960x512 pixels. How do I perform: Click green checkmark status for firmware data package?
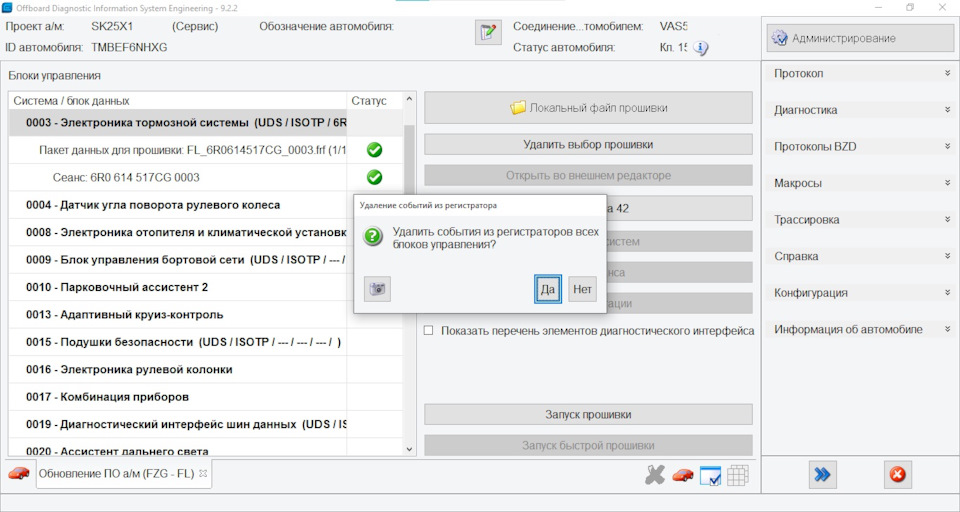[374, 149]
